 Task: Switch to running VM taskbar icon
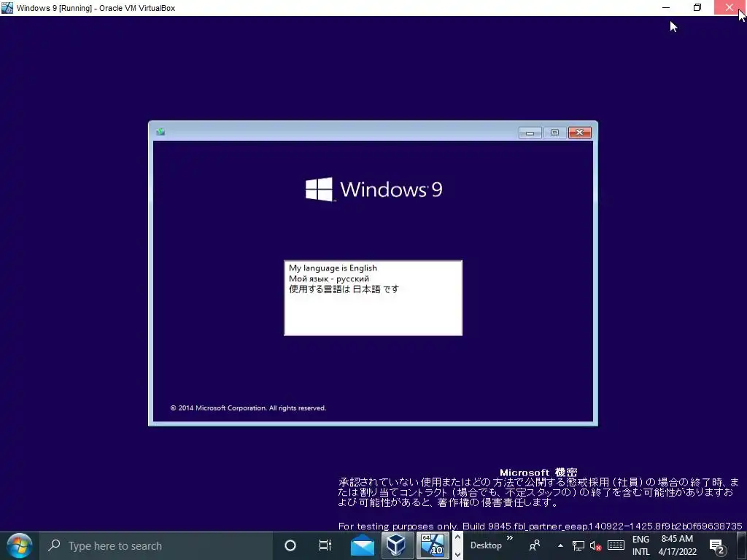[433, 545]
